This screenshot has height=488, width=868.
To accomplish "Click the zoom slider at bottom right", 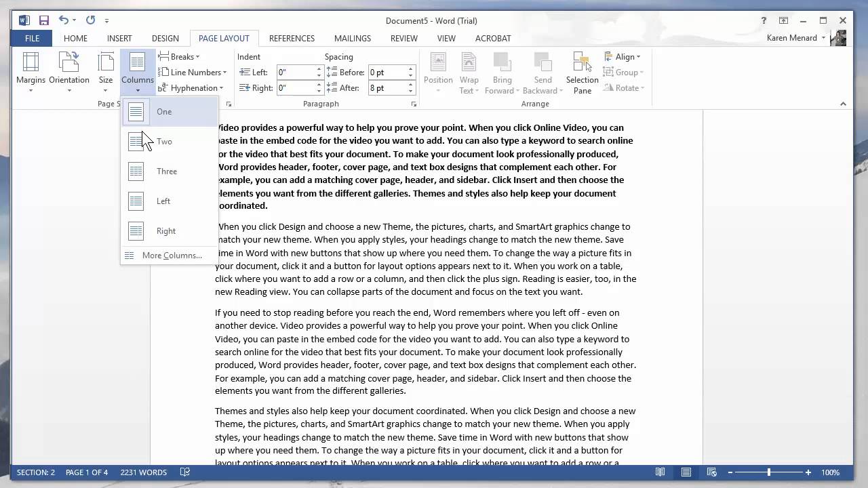I will [770, 472].
